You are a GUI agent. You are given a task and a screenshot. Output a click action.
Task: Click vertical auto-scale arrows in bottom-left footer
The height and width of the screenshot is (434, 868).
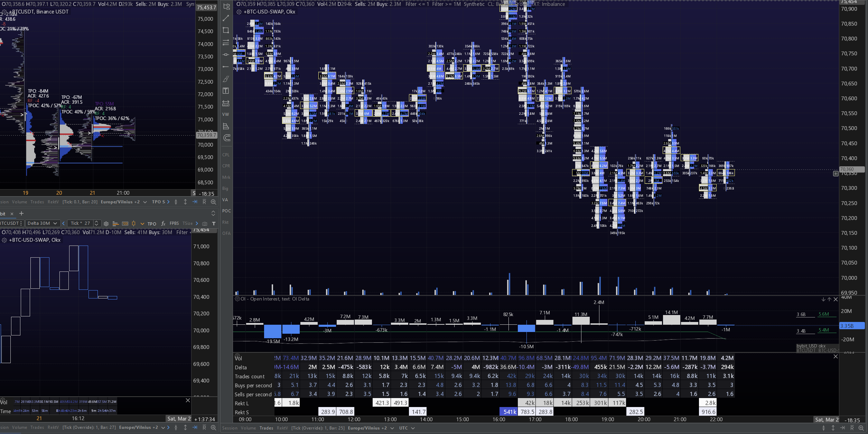[x=185, y=427]
